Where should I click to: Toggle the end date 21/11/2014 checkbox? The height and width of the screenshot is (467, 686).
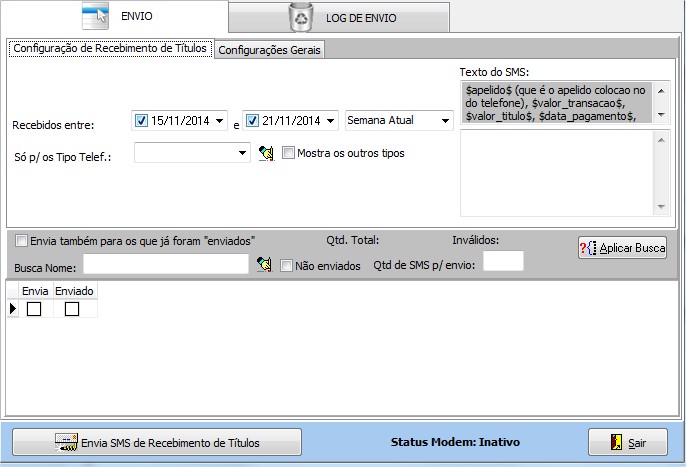coord(253,120)
